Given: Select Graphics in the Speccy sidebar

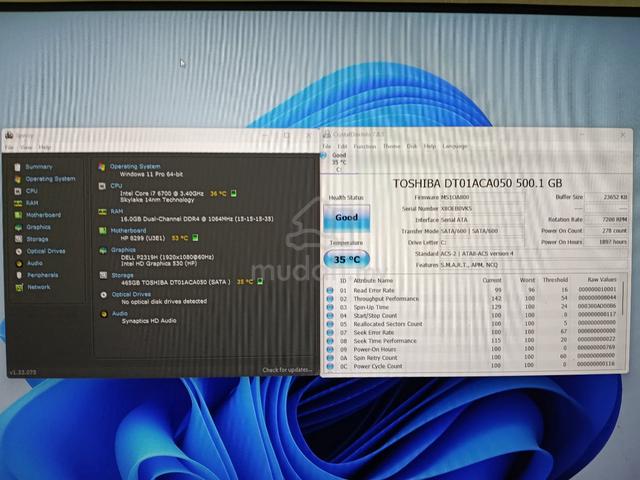Looking at the screenshot, I should click(x=38, y=227).
